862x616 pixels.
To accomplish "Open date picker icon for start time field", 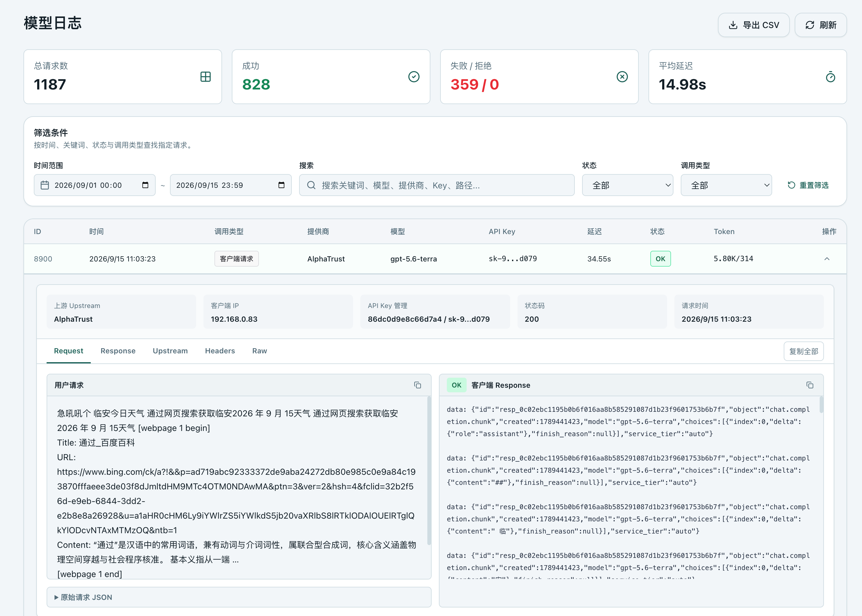I will tap(145, 185).
